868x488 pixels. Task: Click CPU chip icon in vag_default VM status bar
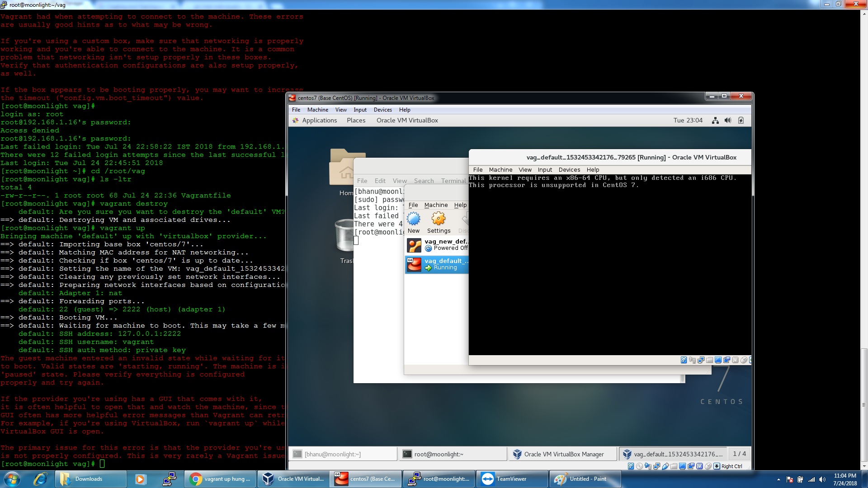(735, 360)
